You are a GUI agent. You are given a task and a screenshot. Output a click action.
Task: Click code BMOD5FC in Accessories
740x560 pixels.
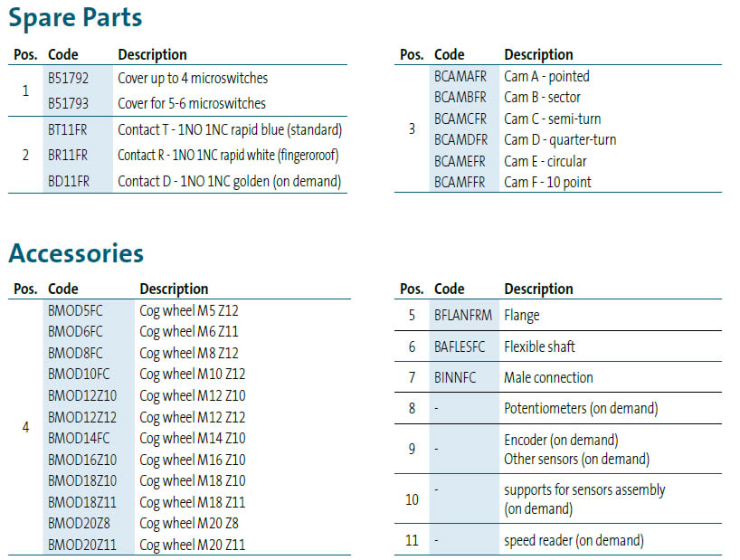pyautogui.click(x=75, y=310)
